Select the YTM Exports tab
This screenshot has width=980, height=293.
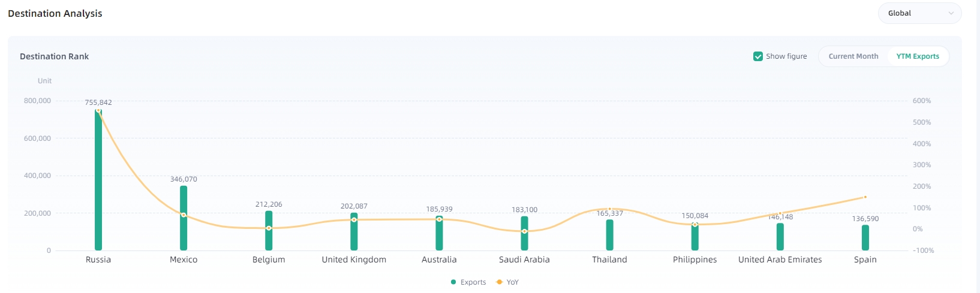(x=917, y=56)
